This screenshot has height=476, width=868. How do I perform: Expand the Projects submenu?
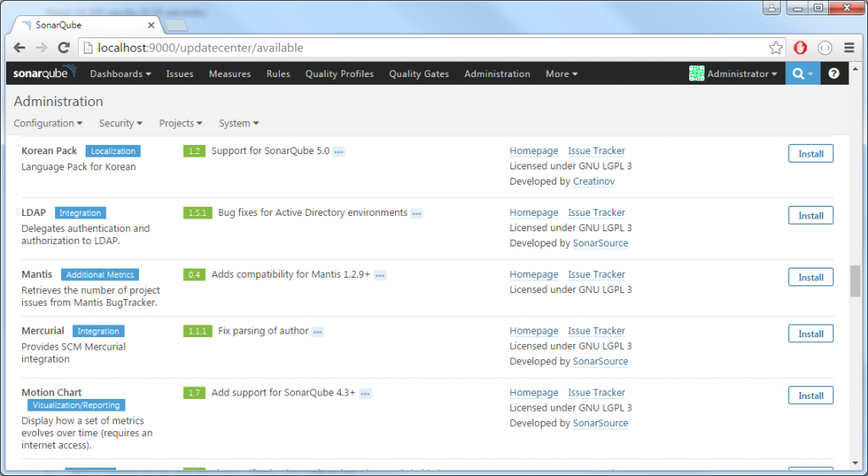(181, 124)
